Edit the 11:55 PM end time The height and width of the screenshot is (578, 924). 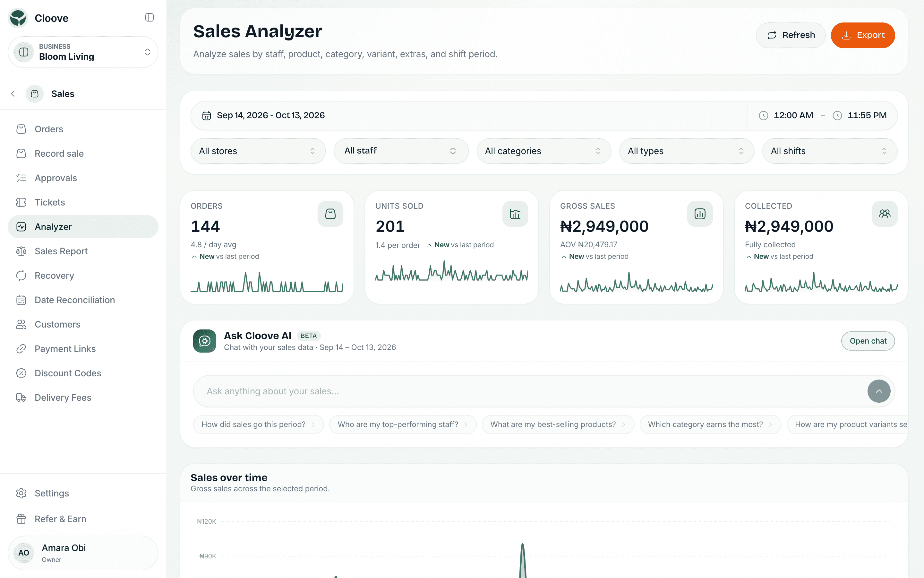[867, 116]
